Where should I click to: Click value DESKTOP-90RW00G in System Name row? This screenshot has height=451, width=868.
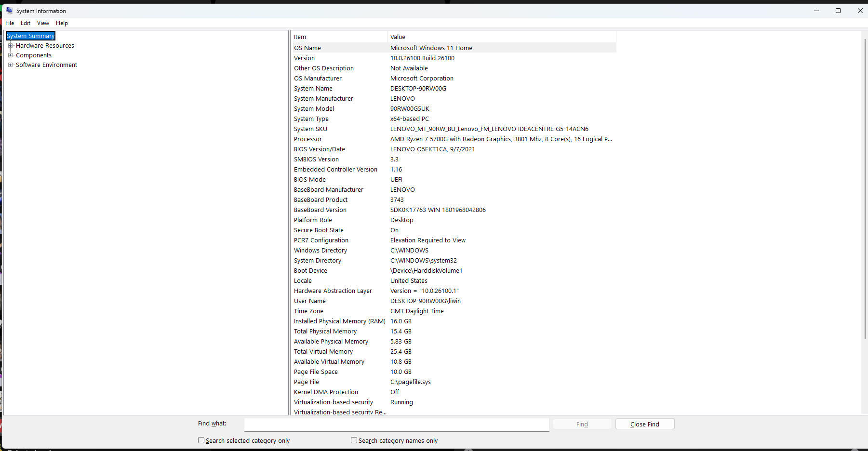click(418, 89)
